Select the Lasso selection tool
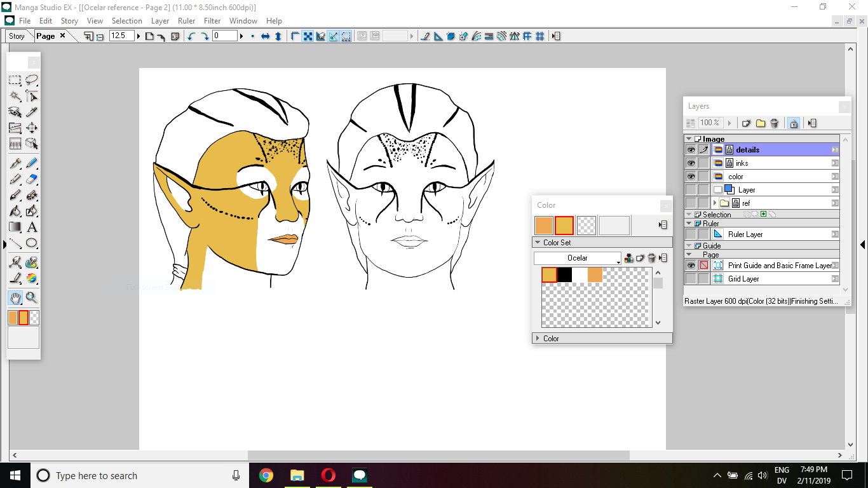The image size is (868, 488). tap(32, 80)
